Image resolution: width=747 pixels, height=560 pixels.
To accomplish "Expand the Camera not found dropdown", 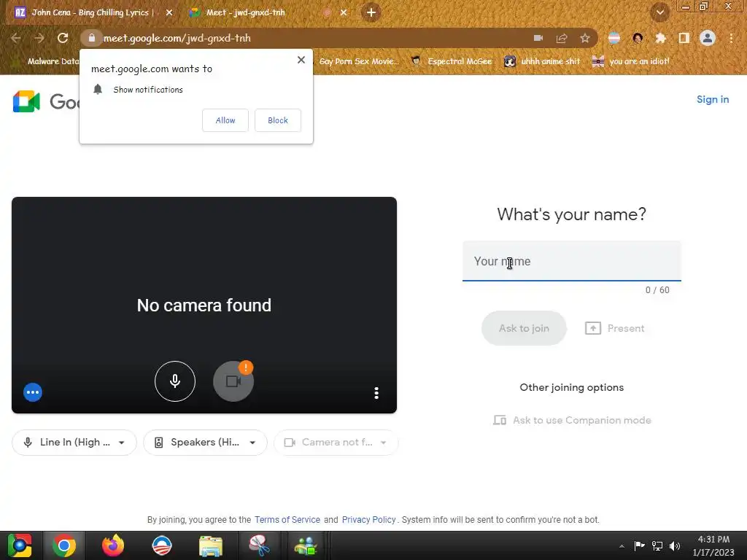I will pyautogui.click(x=336, y=443).
